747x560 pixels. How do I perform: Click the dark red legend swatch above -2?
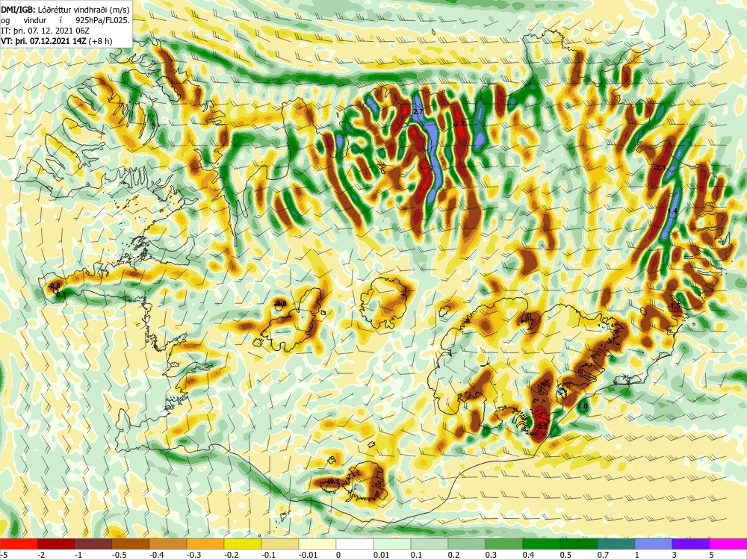pyautogui.click(x=56, y=544)
